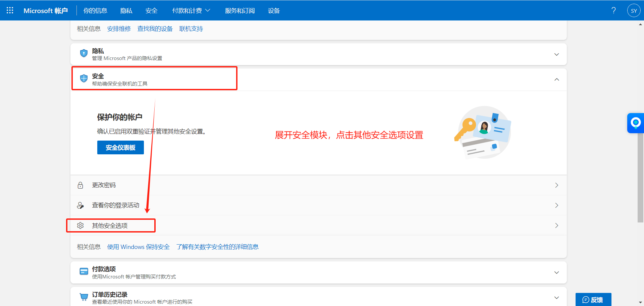Click the person-key icon for 查看你的登录活动
This screenshot has height=306, width=644.
(x=80, y=205)
